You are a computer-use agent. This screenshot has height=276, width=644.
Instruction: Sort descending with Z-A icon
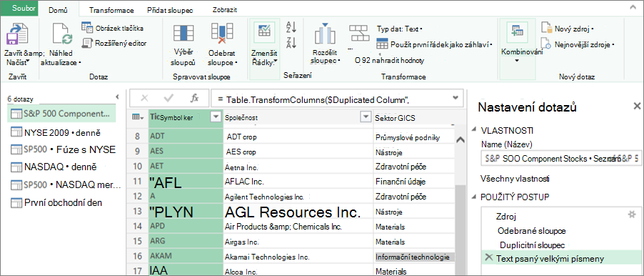point(291,42)
